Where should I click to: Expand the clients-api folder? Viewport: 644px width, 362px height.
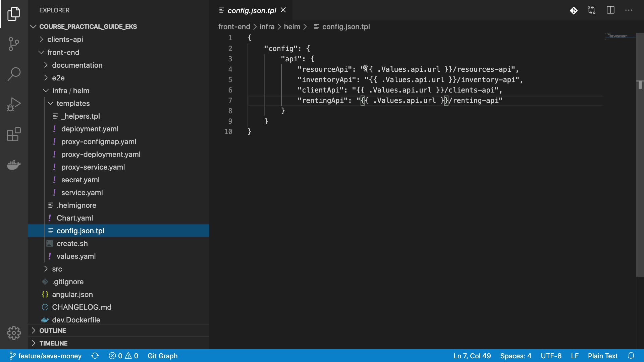tap(65, 40)
